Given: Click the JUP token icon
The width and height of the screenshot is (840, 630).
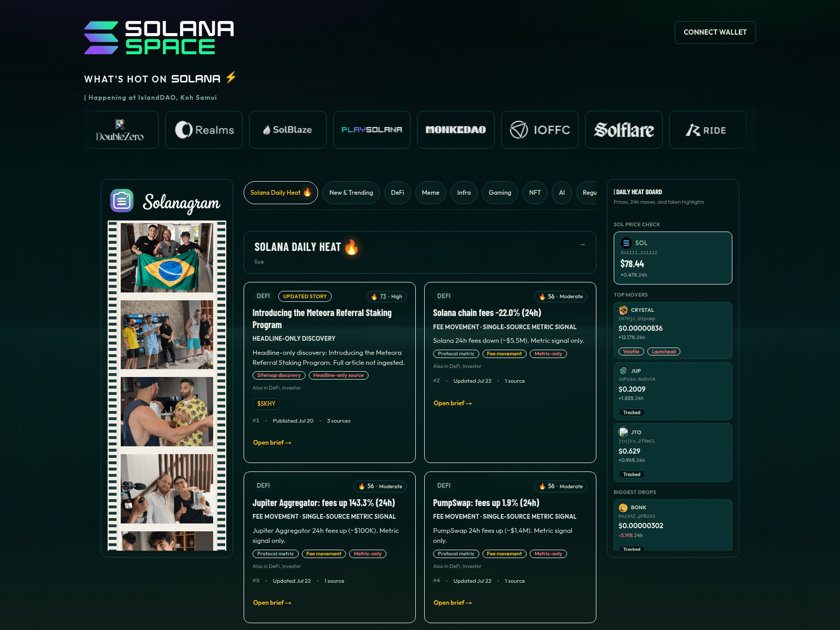Looking at the screenshot, I should click(x=623, y=371).
